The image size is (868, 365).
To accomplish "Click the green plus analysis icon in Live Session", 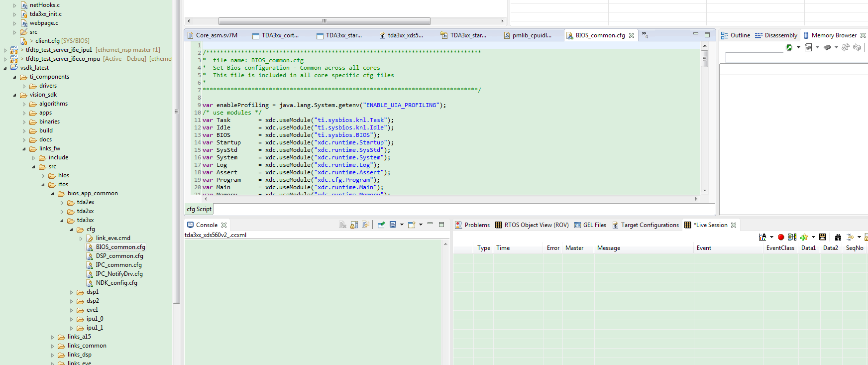I will pos(804,237).
